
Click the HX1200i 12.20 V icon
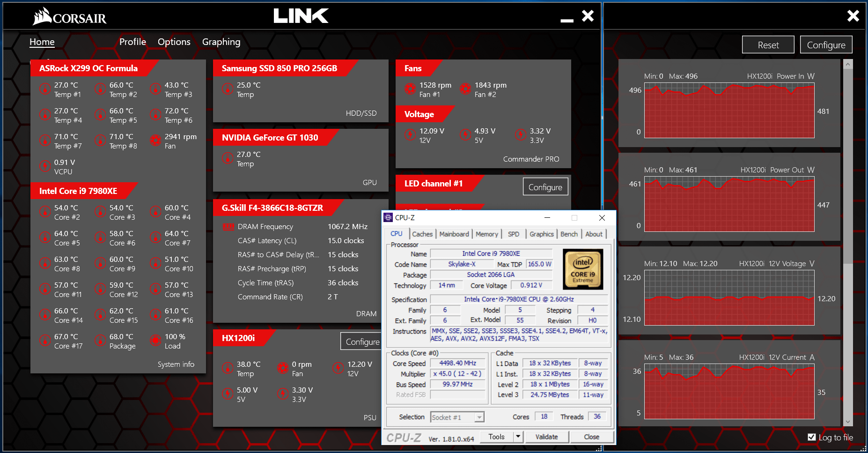(338, 368)
